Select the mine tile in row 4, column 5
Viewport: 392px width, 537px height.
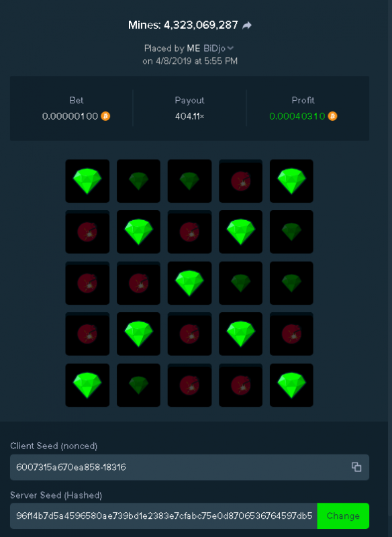click(x=291, y=334)
